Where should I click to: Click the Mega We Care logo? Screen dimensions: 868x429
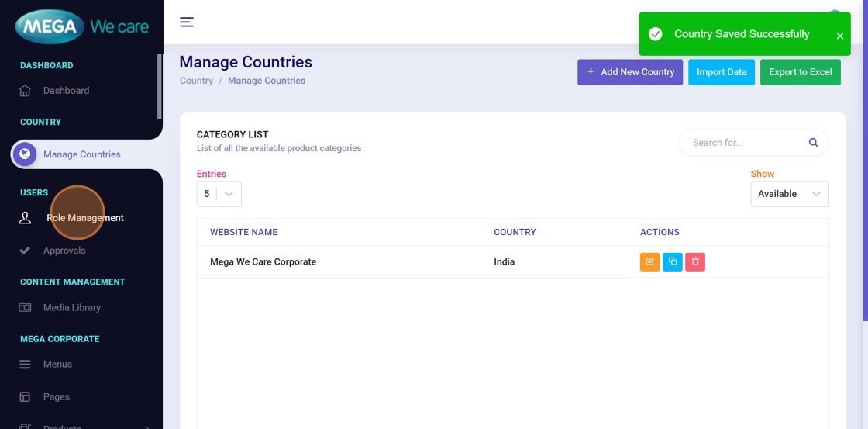[81, 27]
